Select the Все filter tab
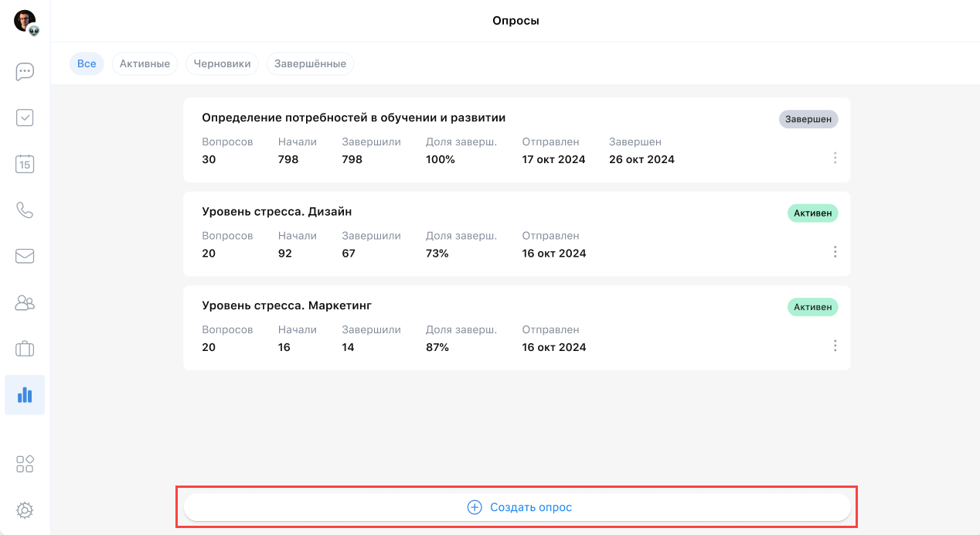 tap(87, 63)
